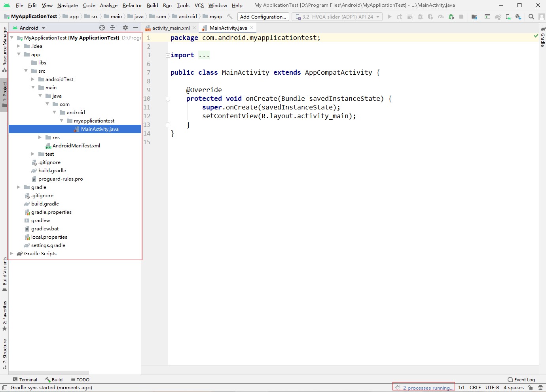This screenshot has width=546, height=392.
Task: Toggle the Z: Structure tool window
Action: [x=4, y=354]
